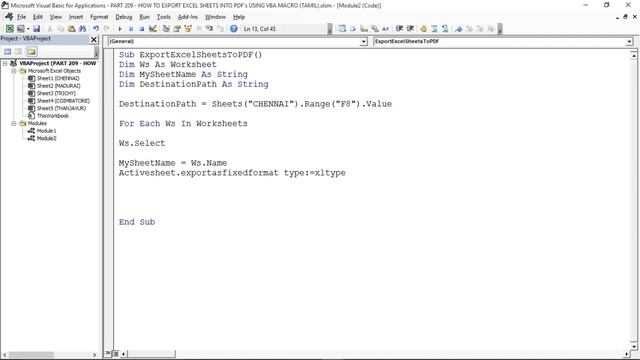
Task: Open the Insert object dropdown arrow
Action: 28,29
